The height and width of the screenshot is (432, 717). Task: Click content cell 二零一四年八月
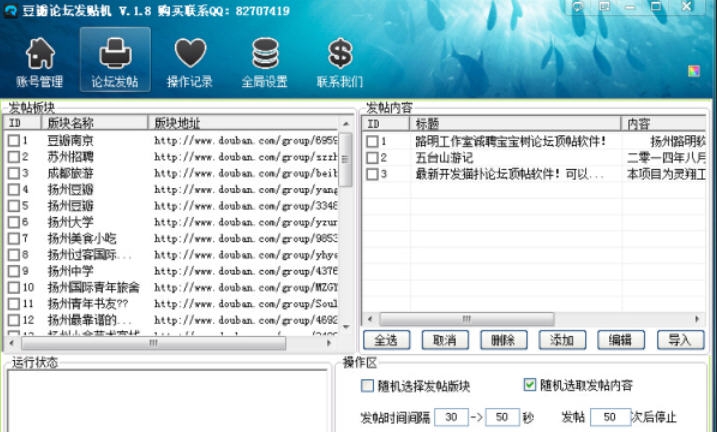[666, 158]
